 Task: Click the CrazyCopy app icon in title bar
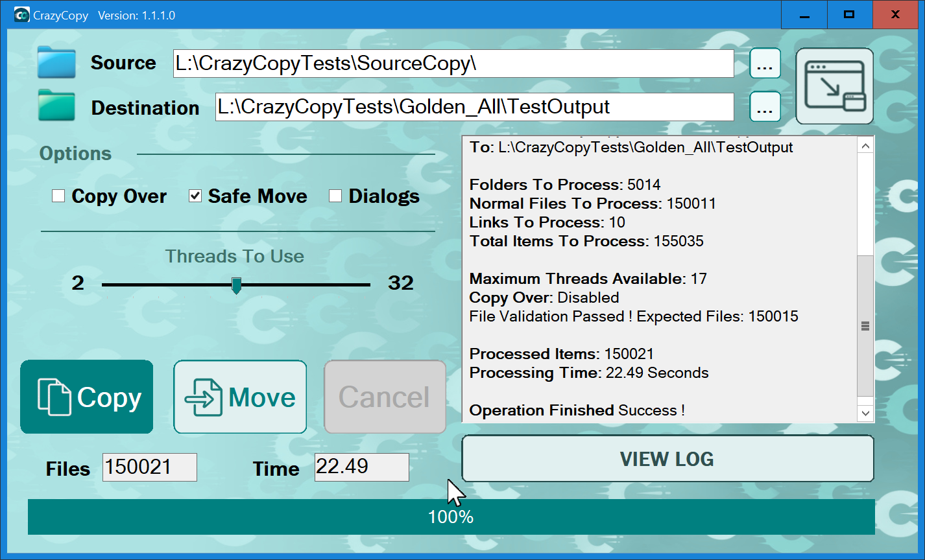pos(21,15)
